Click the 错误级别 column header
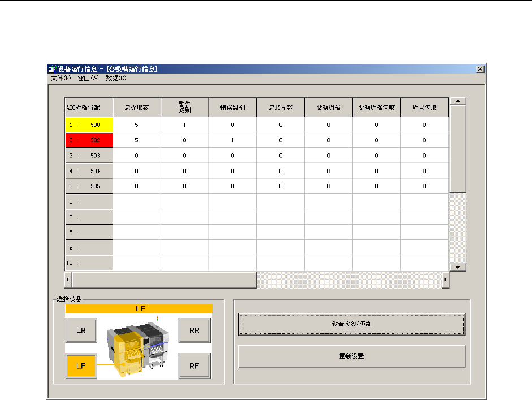This screenshot has width=532, height=400. click(x=233, y=107)
